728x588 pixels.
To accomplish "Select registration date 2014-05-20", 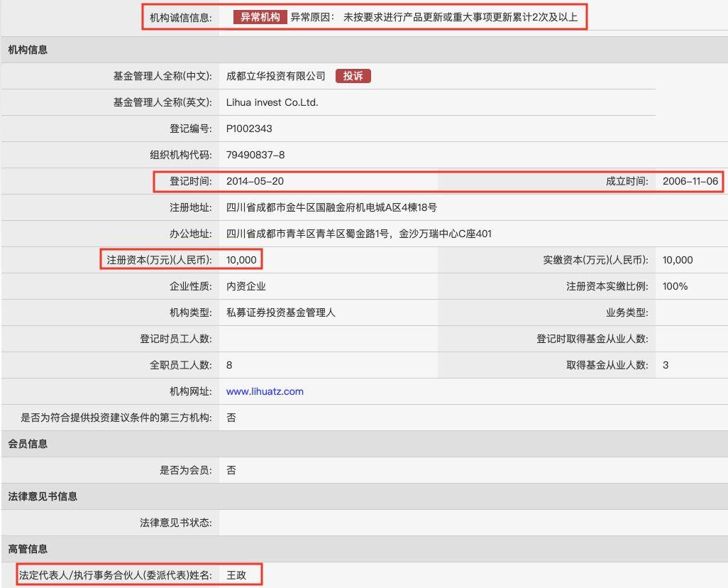I will (255, 181).
